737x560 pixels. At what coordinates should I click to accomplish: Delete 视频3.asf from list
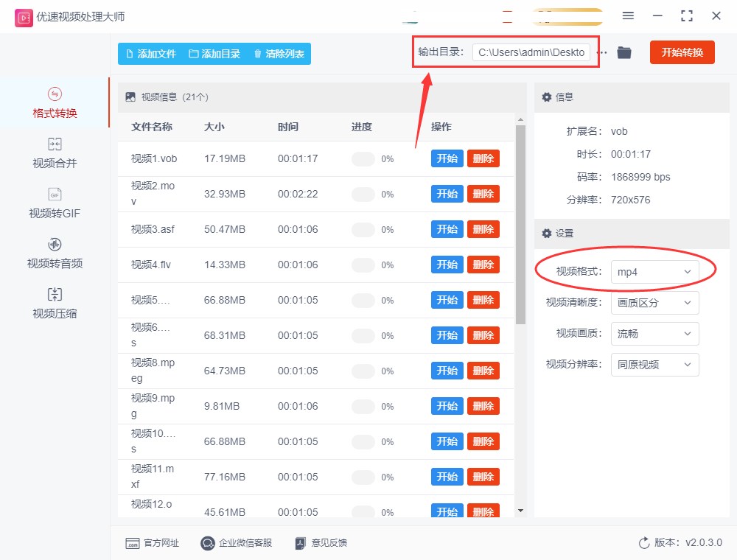pos(483,229)
